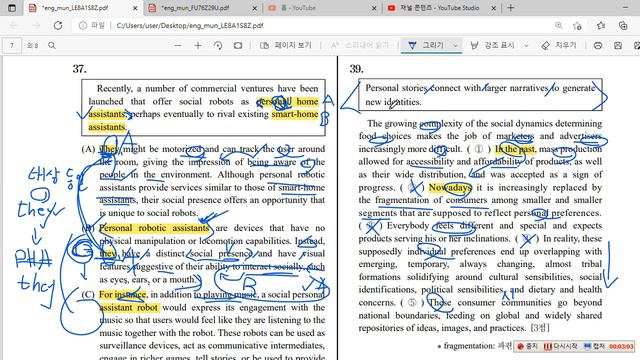
Task: Click the recording timer 00:03:03
Action: pyautogui.click(x=621, y=346)
